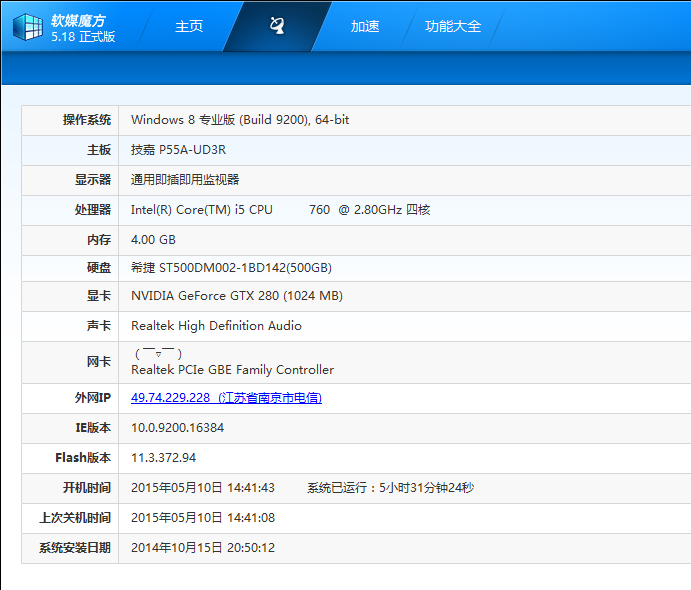Click the 系统安装日期 row label
Viewport: 691px width, 590px height.
pos(75,548)
